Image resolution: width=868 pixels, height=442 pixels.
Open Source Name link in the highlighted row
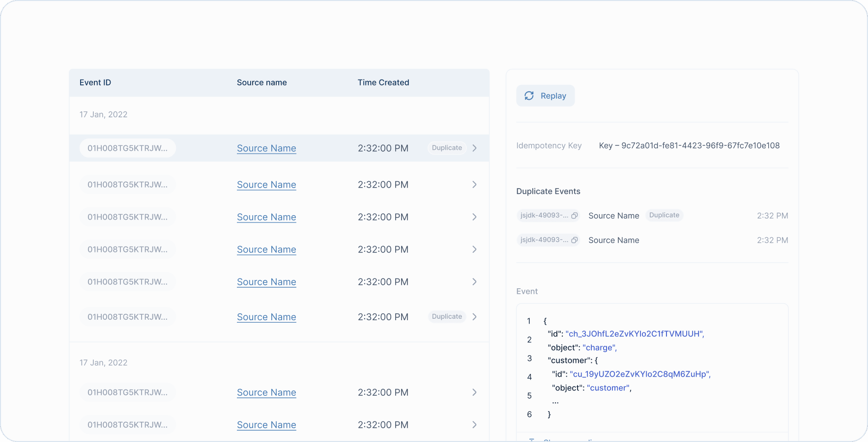point(266,148)
